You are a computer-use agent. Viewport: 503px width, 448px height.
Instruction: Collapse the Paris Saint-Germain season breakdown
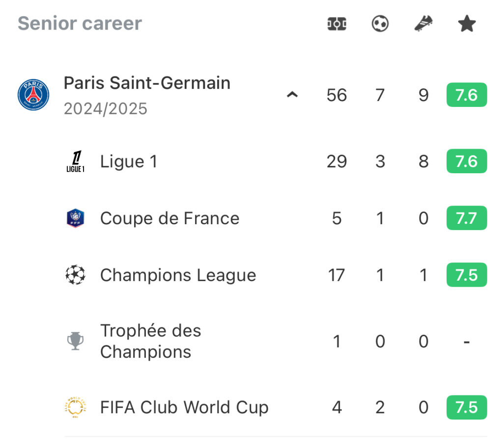pos(292,95)
